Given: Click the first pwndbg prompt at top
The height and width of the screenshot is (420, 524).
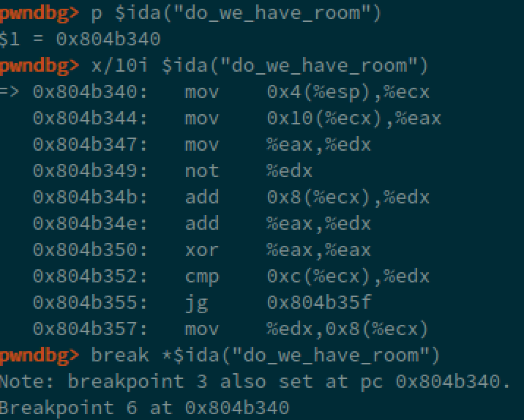Looking at the screenshot, I should 40,12.
